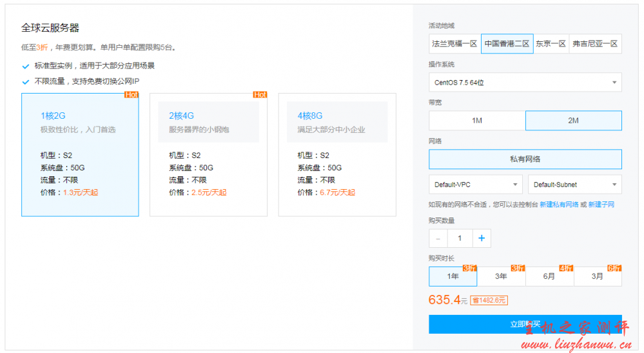This screenshot has height=353, width=644.
Task: Click the quantity input field
Action: (460, 238)
